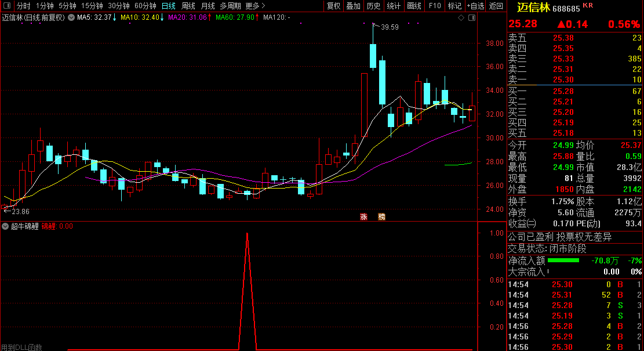Click the 39.59 high price marker
This screenshot has width=644, height=351.
[x=390, y=27]
